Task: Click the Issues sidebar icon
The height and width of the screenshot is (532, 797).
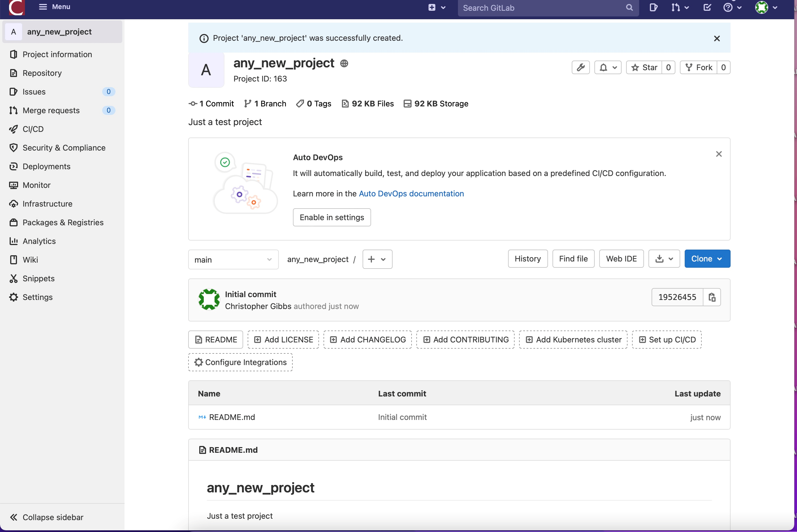Action: coord(14,91)
